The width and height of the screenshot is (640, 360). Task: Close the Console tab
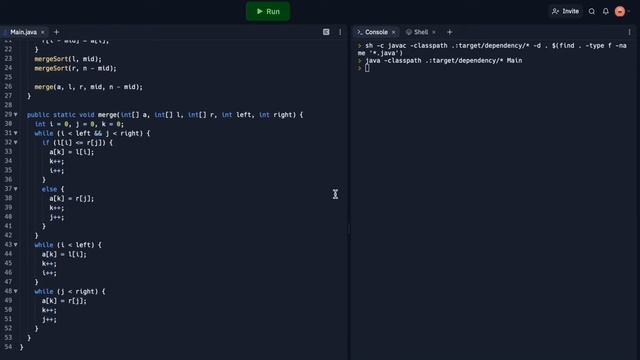click(x=393, y=32)
